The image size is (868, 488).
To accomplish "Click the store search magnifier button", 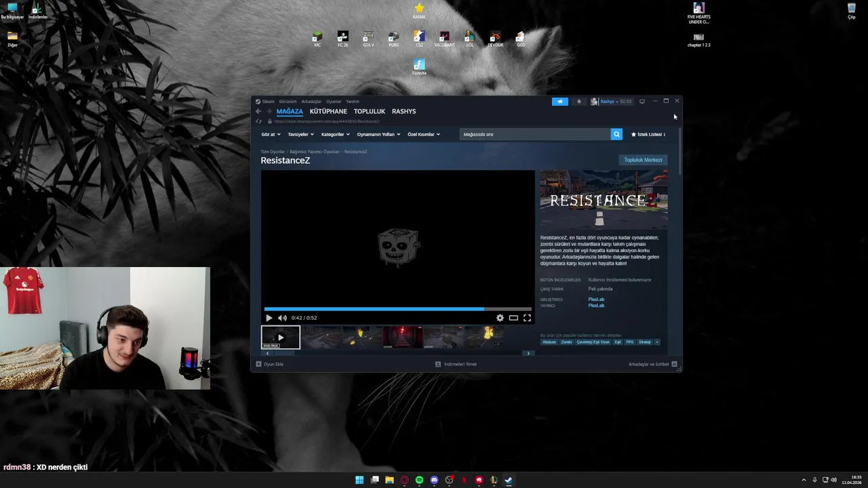I will 616,134.
